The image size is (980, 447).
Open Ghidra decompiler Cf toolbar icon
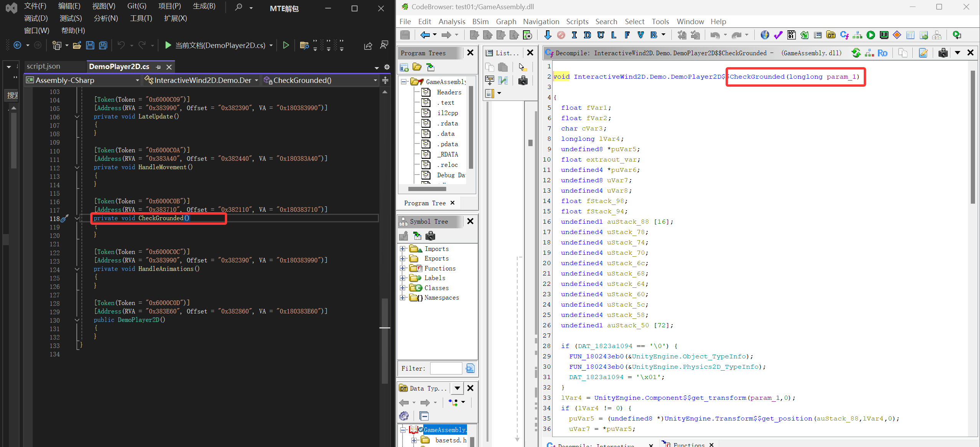(x=845, y=35)
